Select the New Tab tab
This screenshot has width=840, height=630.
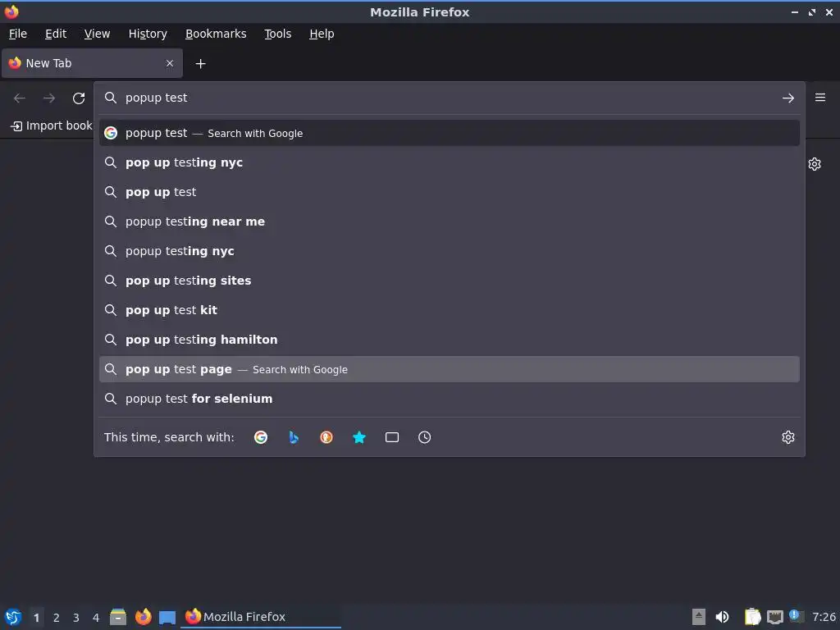pos(92,63)
